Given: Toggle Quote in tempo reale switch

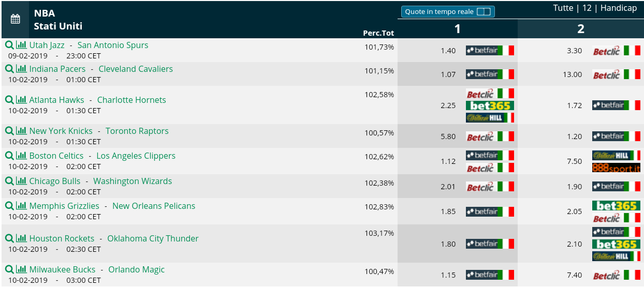Looking at the screenshot, I should (x=483, y=11).
